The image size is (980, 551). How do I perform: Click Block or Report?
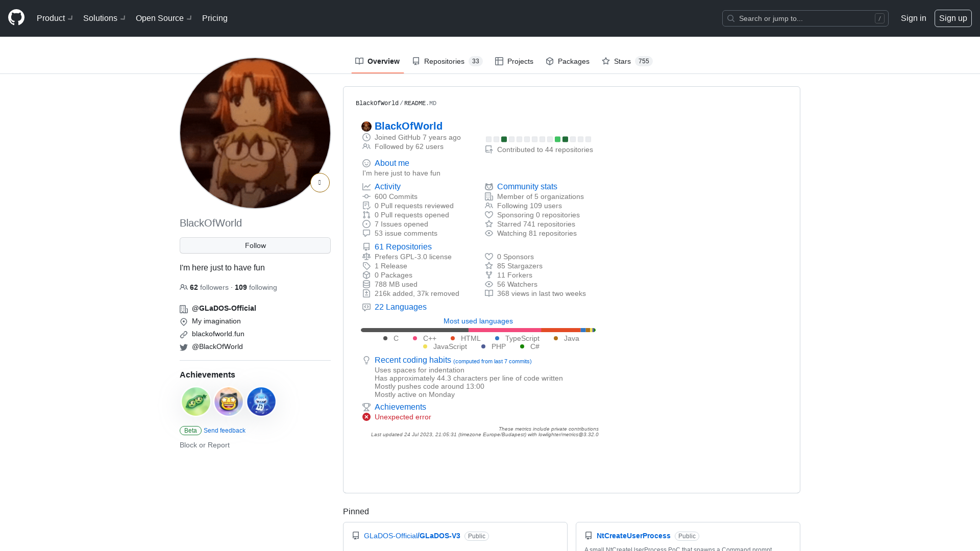(205, 445)
